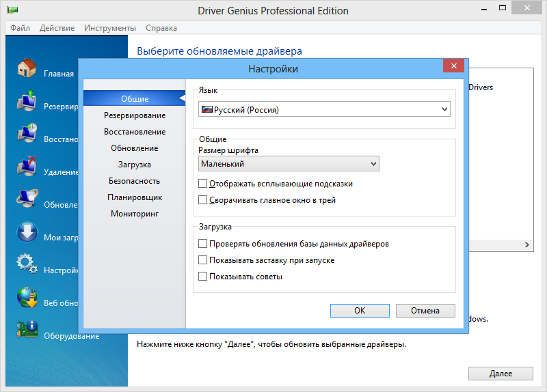The height and width of the screenshot is (392, 547).
Task: Click the Оборудование label in sidebar
Action: (x=72, y=336)
